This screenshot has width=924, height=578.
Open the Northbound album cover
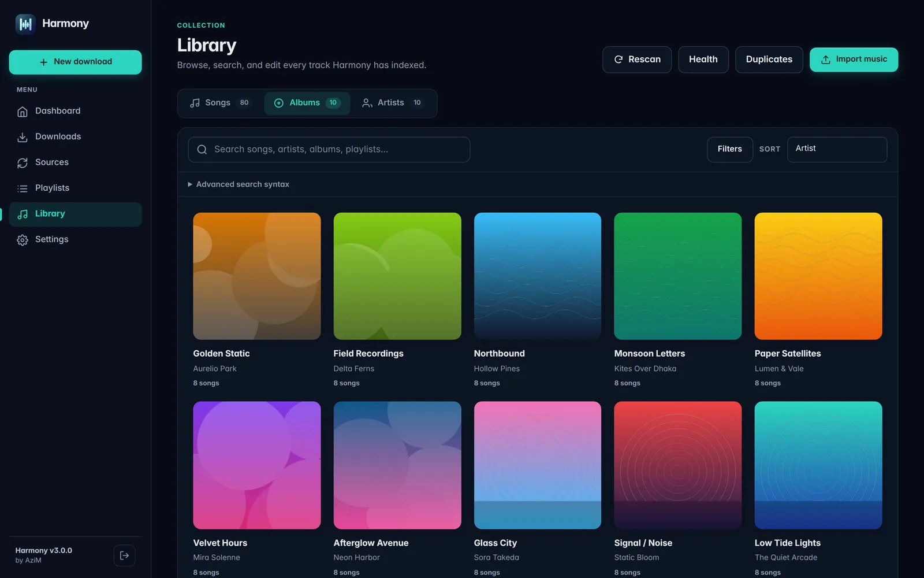538,276
